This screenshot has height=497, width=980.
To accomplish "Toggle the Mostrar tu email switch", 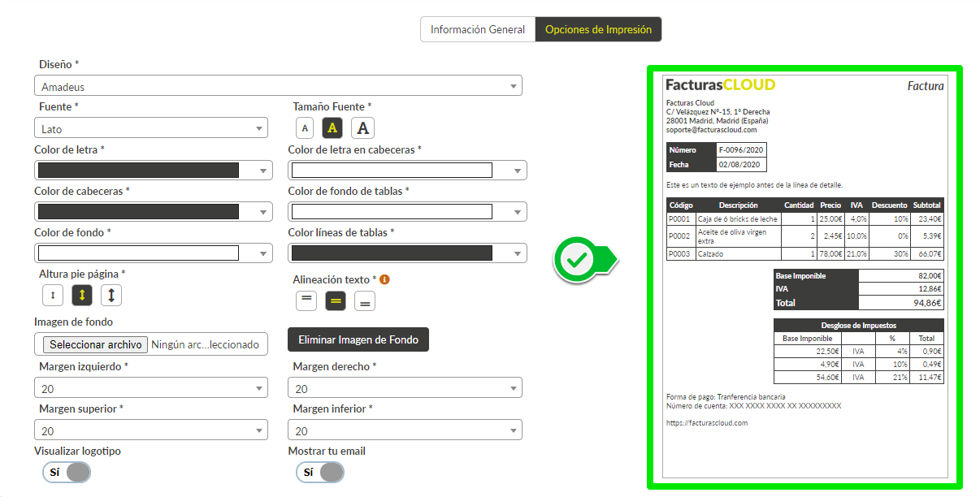I will [x=320, y=473].
